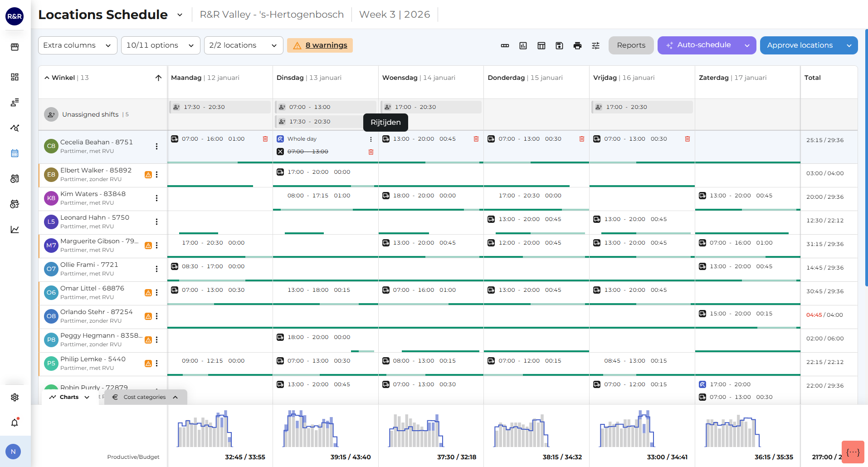Open the filter settings sliders icon
Screen dimensions: 868x467
pos(595,45)
